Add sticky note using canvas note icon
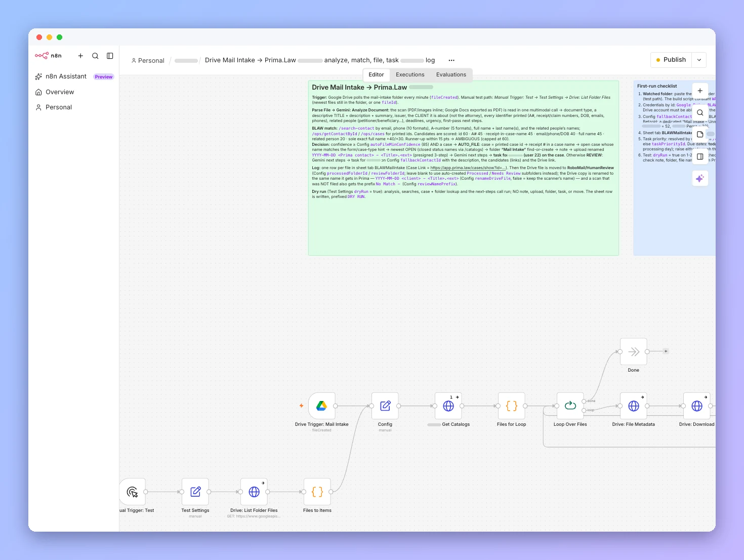Screen dimensions: 744x560 (x=700, y=134)
